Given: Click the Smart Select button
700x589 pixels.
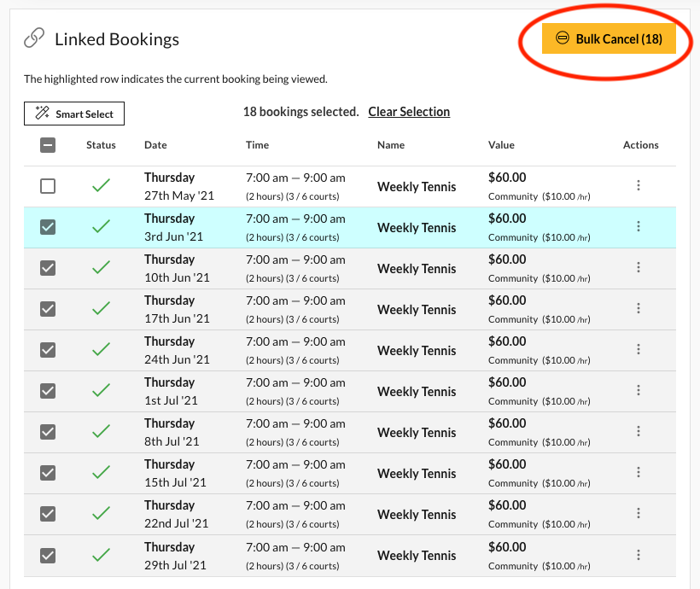Looking at the screenshot, I should 73,113.
